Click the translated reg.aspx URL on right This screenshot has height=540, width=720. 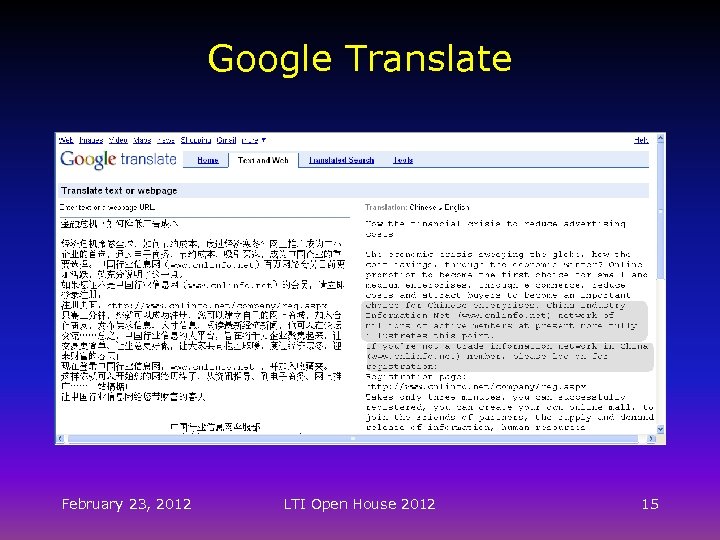pyautogui.click(x=476, y=387)
